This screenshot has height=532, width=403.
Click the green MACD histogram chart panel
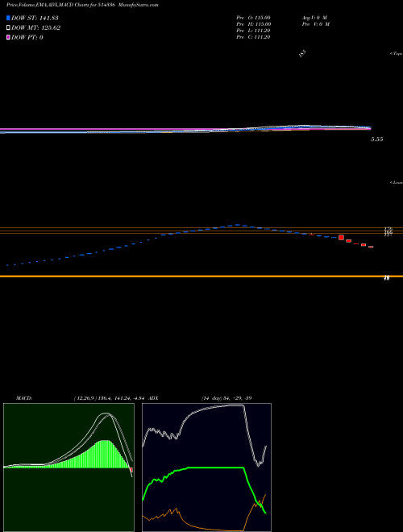coord(69,468)
